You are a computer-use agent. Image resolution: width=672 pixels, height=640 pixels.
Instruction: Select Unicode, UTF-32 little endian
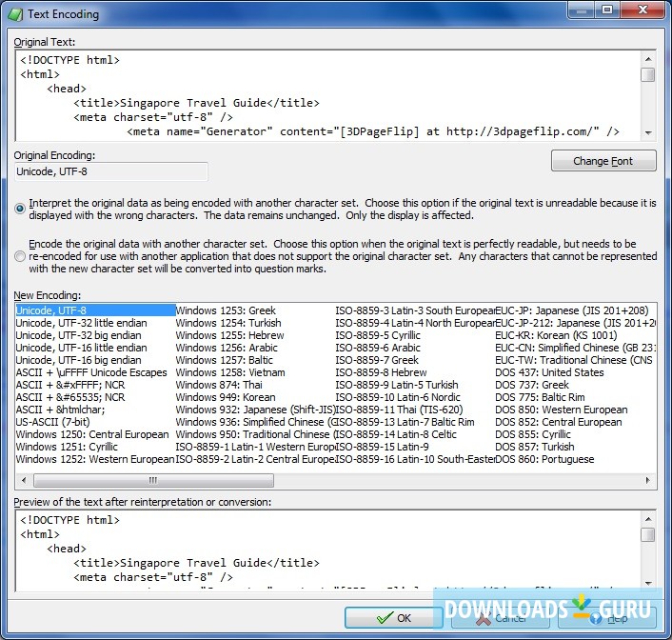(82, 323)
